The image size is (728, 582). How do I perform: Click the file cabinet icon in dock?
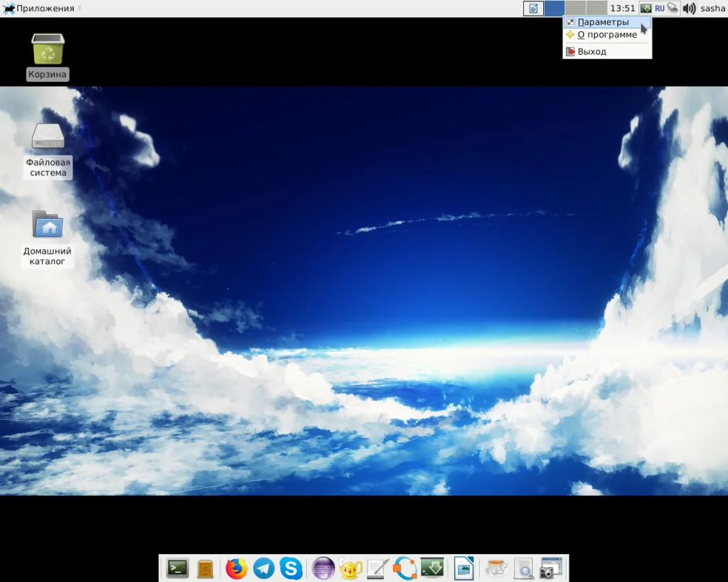tap(205, 569)
